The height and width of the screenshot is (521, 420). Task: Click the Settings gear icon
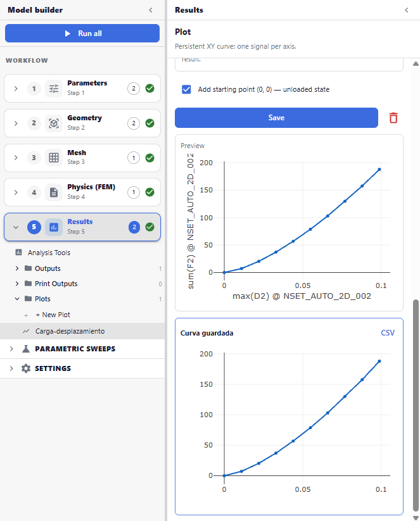tap(25, 368)
